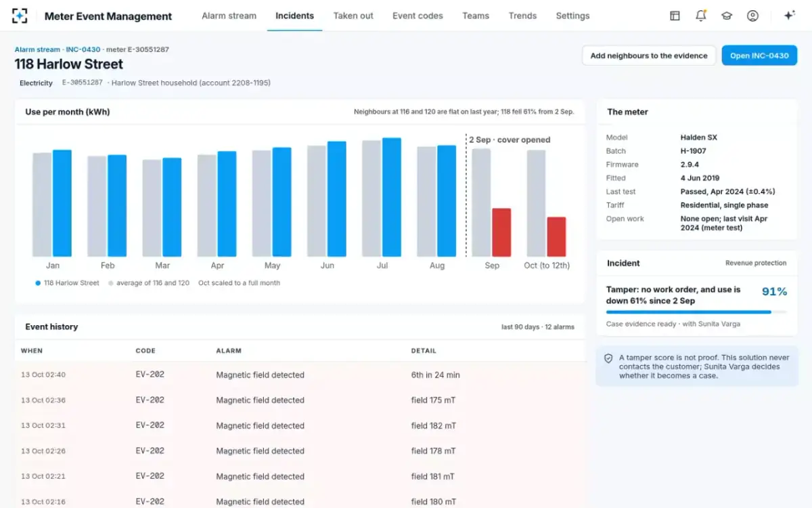Screen dimensions: 812x508
Task: Click the WHEN column header
Action: click(32, 351)
